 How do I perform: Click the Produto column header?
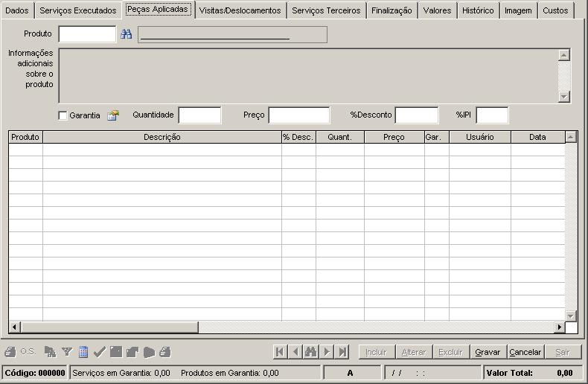25,137
